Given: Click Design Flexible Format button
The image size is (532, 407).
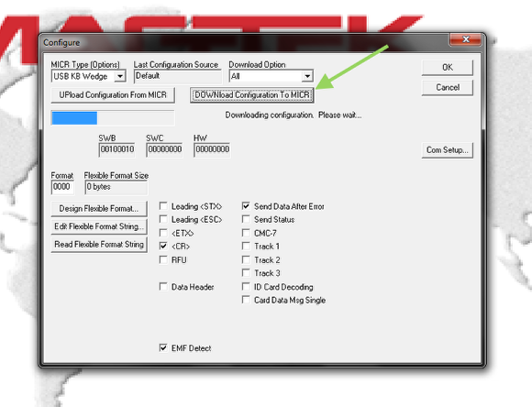Looking at the screenshot, I should [x=99, y=209].
